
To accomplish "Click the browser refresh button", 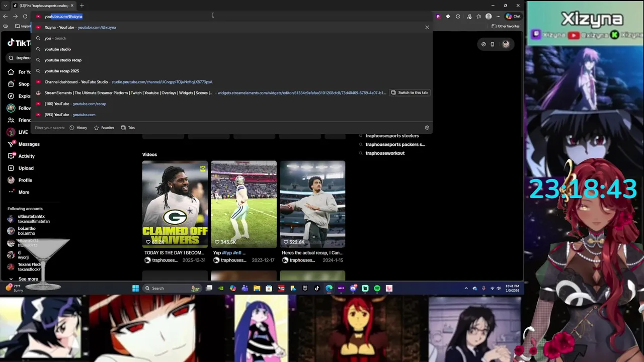I will (x=25, y=16).
